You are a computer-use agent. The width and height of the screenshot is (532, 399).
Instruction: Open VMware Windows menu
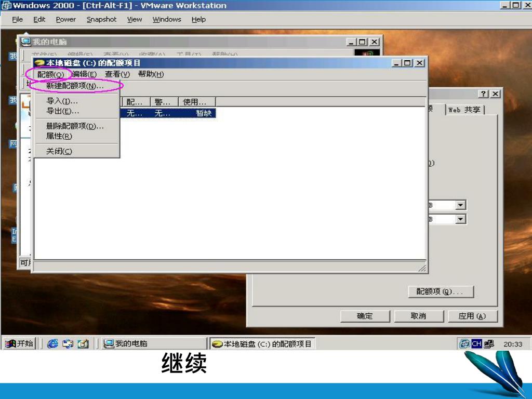[x=167, y=19]
